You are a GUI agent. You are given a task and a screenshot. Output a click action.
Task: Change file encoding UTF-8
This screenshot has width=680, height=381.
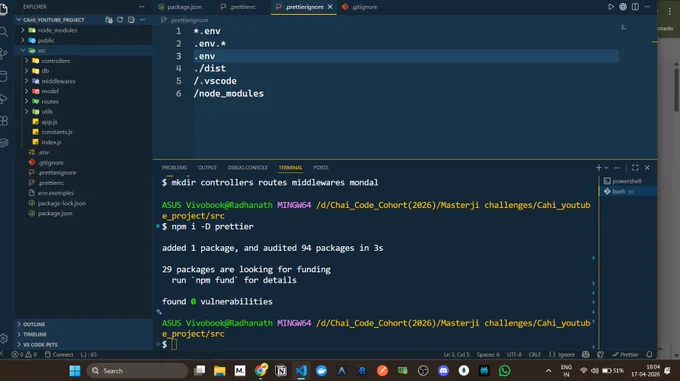pos(514,355)
